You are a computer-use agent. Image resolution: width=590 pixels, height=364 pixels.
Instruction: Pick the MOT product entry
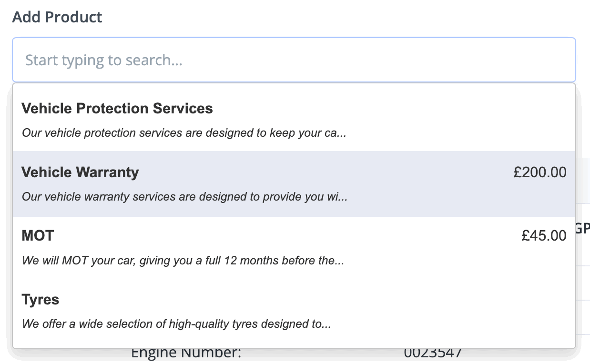(294, 248)
